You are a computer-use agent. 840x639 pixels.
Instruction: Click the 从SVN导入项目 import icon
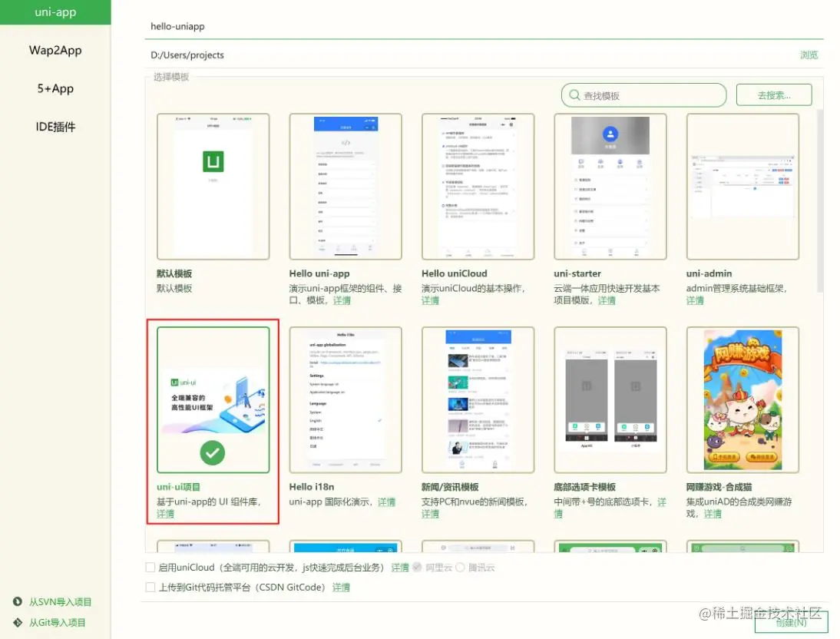(x=17, y=601)
